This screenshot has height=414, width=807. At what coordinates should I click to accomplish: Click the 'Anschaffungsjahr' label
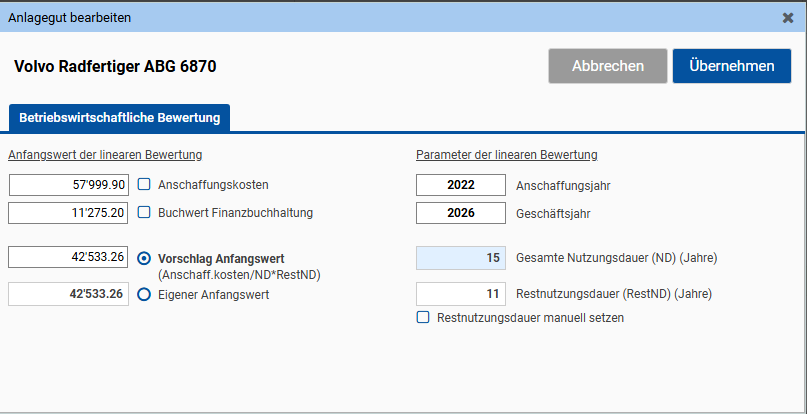click(x=563, y=186)
